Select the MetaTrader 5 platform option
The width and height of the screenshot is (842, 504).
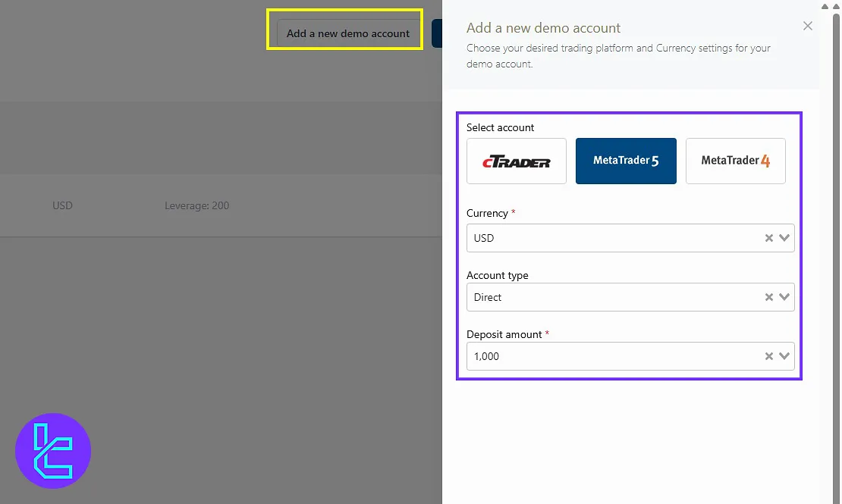click(x=626, y=161)
